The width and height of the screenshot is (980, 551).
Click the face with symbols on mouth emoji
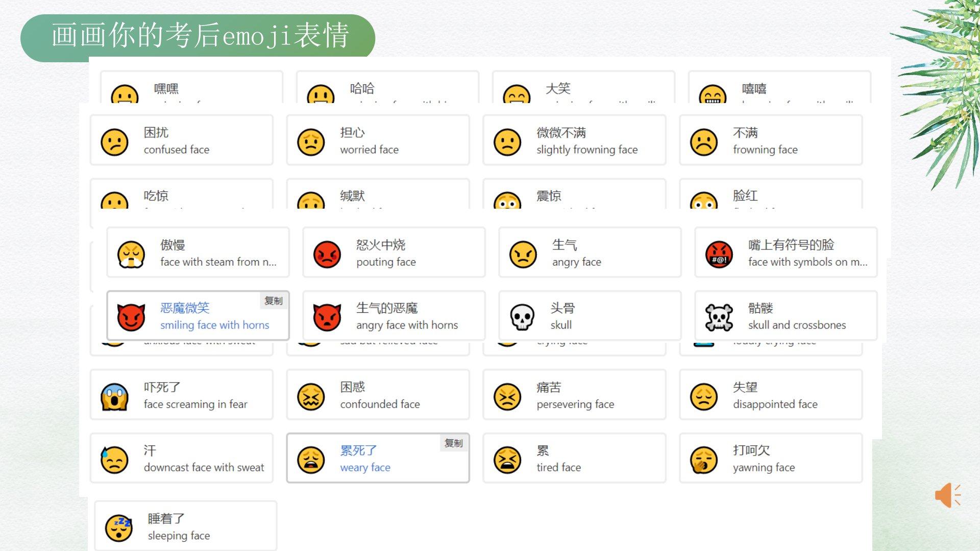click(719, 254)
